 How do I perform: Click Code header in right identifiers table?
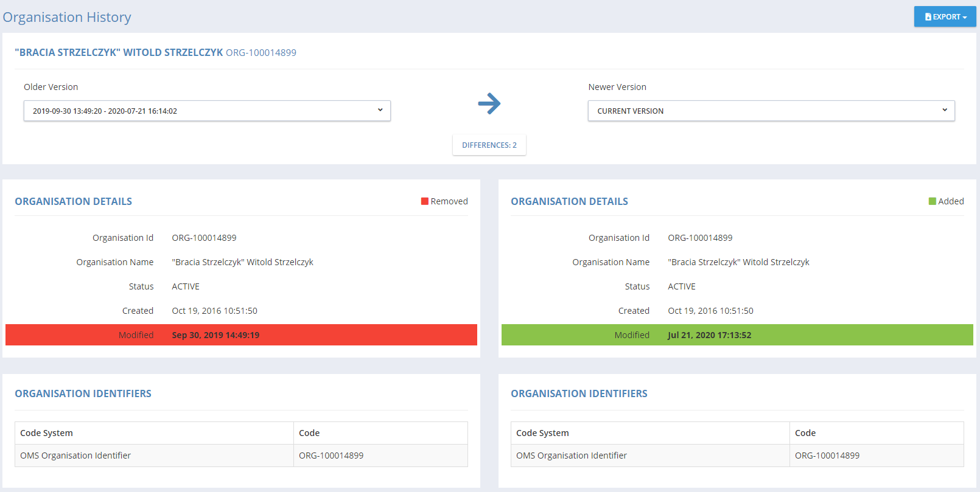805,433
